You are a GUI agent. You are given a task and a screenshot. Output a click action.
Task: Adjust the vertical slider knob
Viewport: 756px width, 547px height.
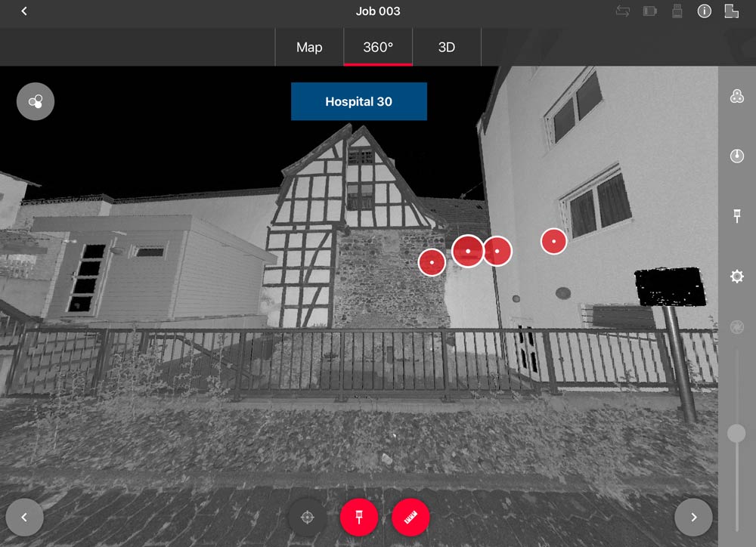tap(736, 433)
